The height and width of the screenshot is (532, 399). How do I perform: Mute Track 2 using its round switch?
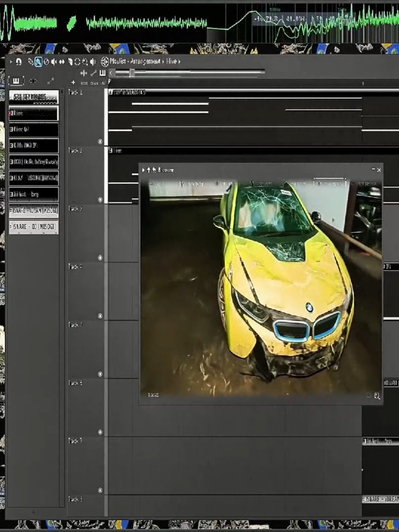point(100,199)
